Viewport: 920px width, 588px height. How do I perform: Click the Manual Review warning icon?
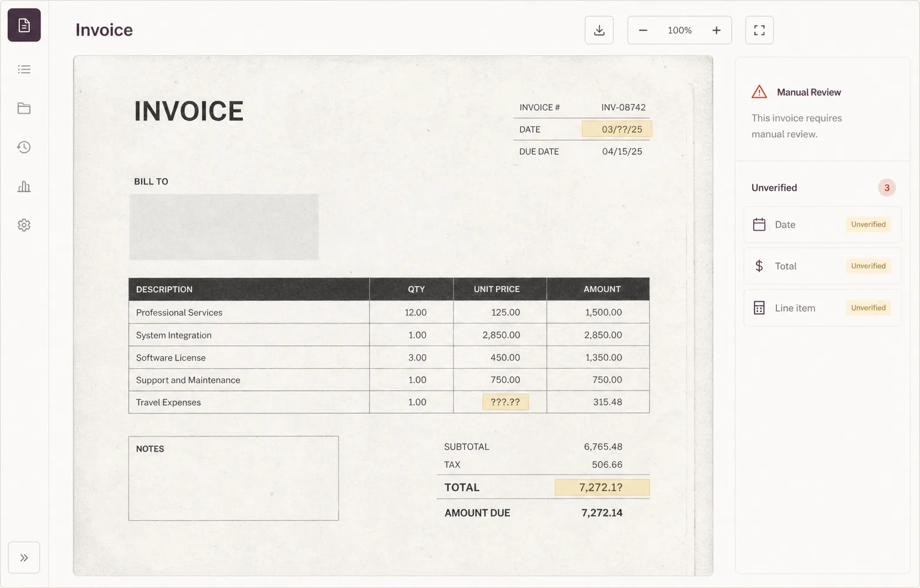[759, 92]
